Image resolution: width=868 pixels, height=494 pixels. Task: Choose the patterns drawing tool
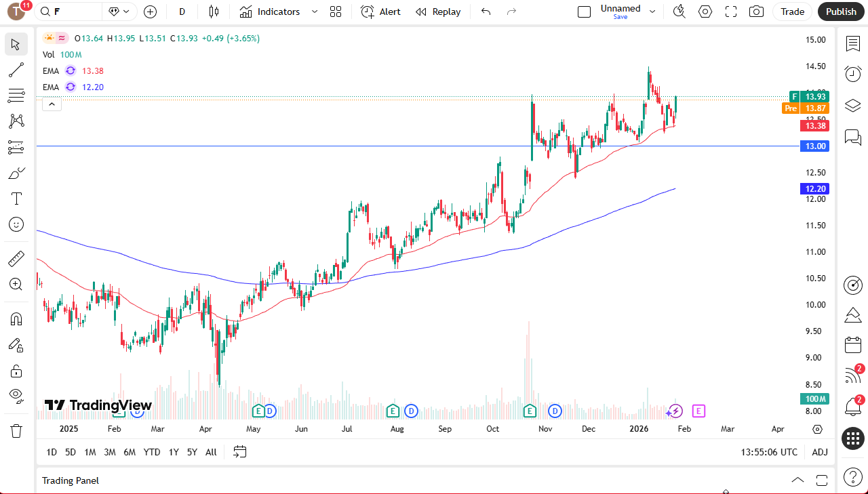coord(16,121)
